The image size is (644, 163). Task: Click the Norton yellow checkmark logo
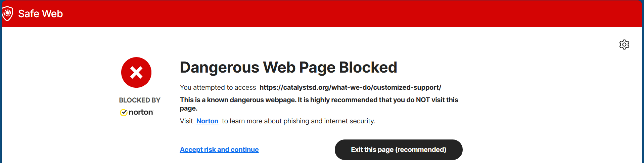pos(124,112)
